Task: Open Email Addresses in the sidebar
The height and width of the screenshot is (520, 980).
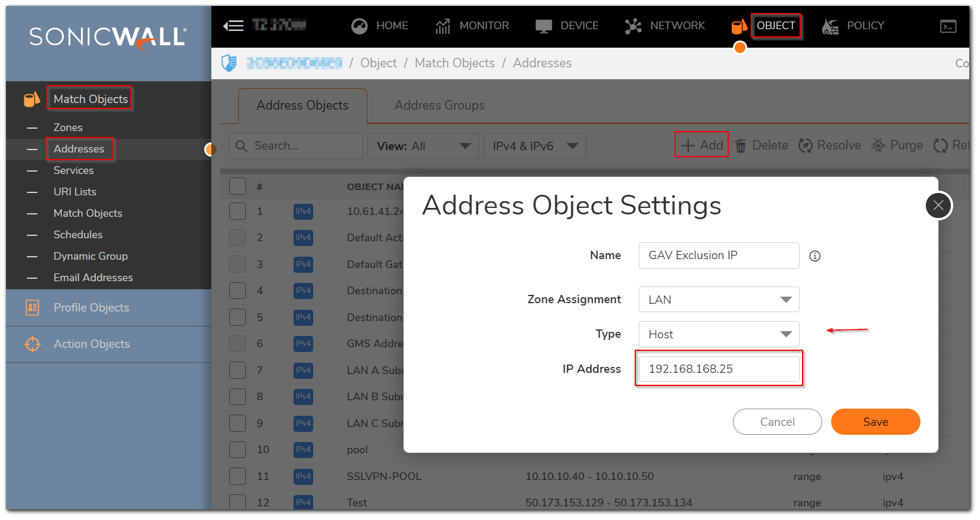Action: coord(93,278)
